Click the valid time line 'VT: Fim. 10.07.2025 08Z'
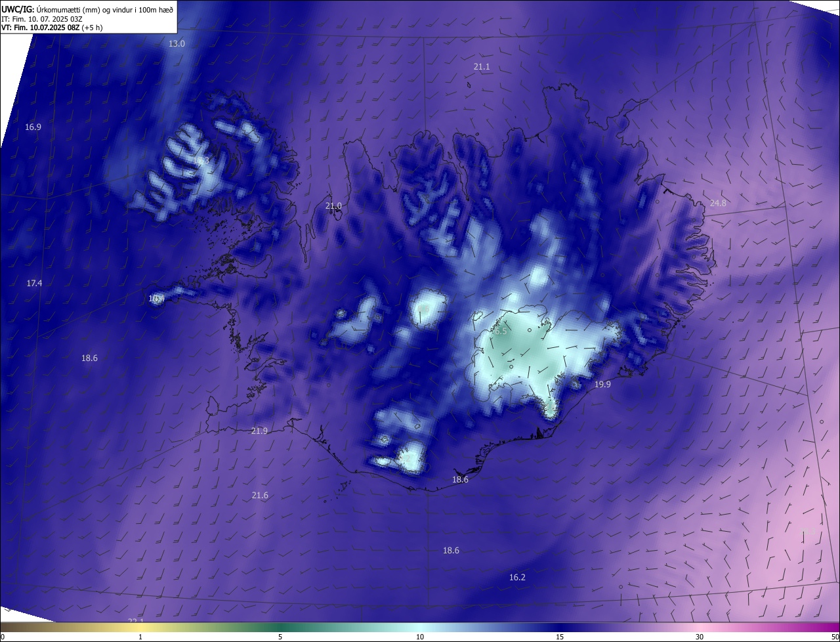 39,28
